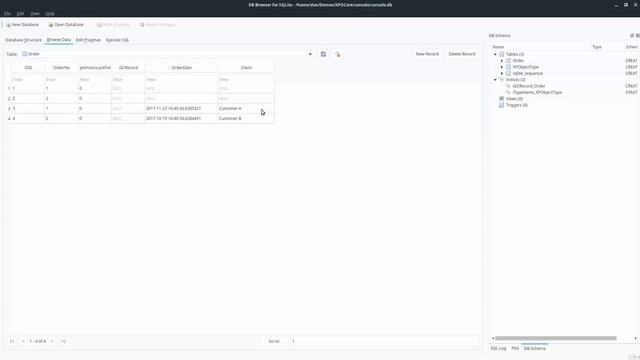Viewport: 640px width, 360px height.
Task: Click the filter field under Client column
Action: pyautogui.click(x=246, y=80)
